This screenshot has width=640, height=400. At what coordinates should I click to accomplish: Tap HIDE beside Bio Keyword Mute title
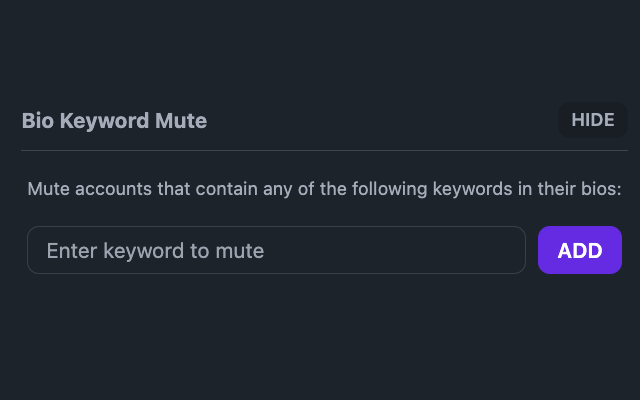(x=593, y=120)
